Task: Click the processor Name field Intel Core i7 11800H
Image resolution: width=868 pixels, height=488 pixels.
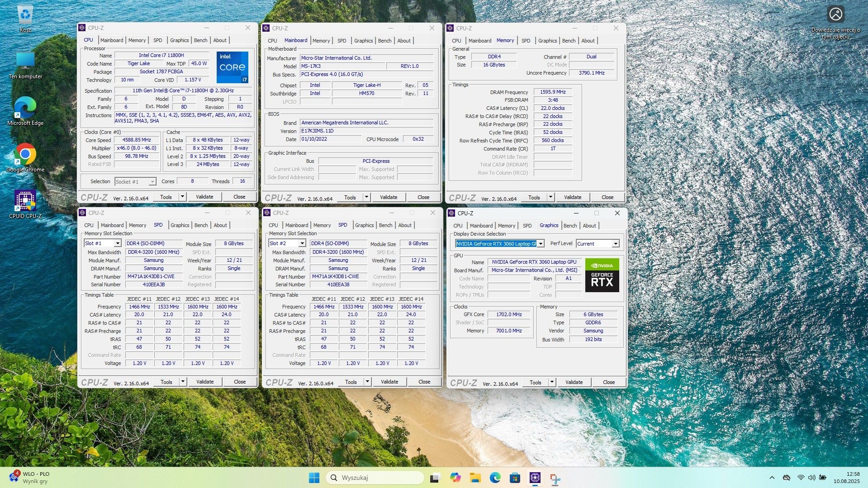Action: pyautogui.click(x=161, y=55)
